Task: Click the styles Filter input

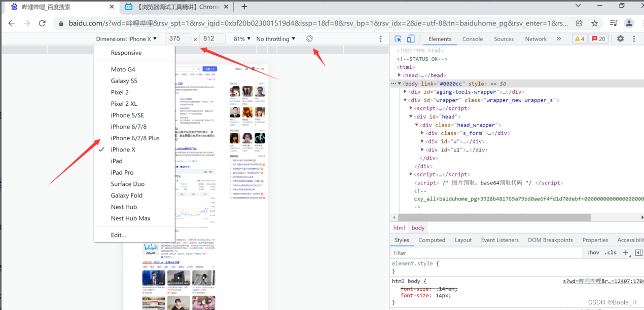Action: click(x=487, y=253)
